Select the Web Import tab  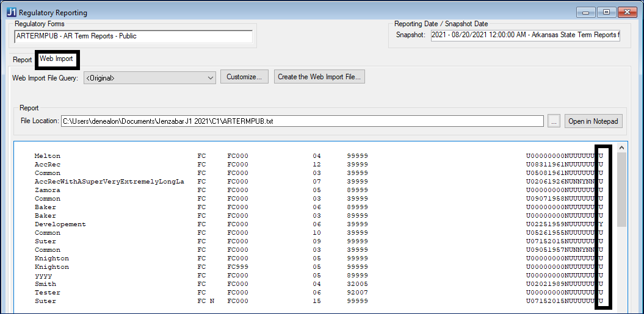56,59
